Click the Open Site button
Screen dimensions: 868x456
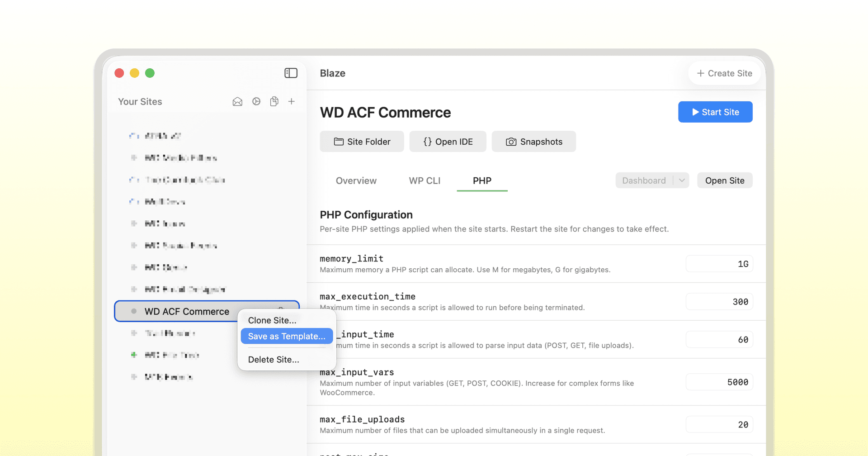point(725,180)
